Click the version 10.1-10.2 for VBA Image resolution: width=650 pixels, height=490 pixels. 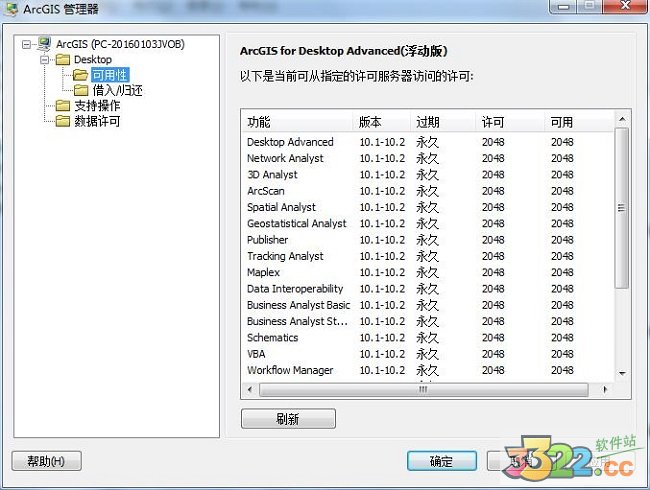(x=382, y=354)
